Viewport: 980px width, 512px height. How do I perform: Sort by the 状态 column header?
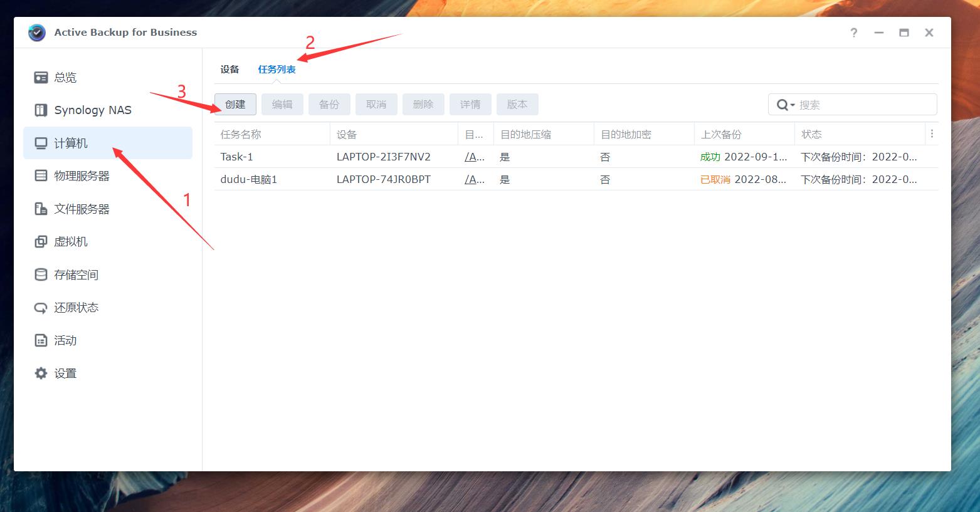[860, 134]
